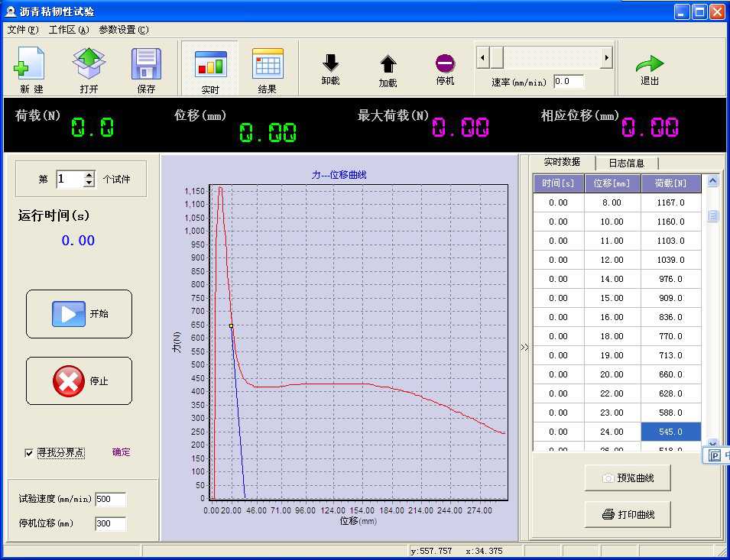Viewport: 730px width, 560px height.
Task: Open the 工作区(A) menu
Action: (69, 30)
